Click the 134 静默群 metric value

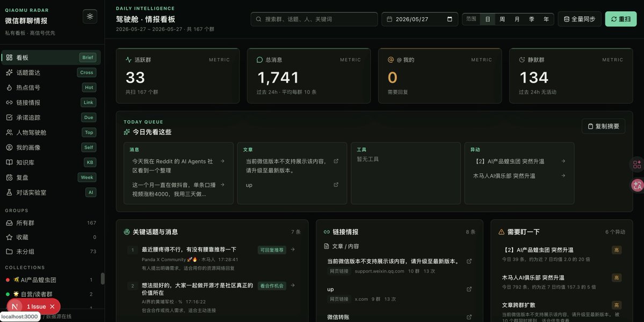(x=534, y=77)
